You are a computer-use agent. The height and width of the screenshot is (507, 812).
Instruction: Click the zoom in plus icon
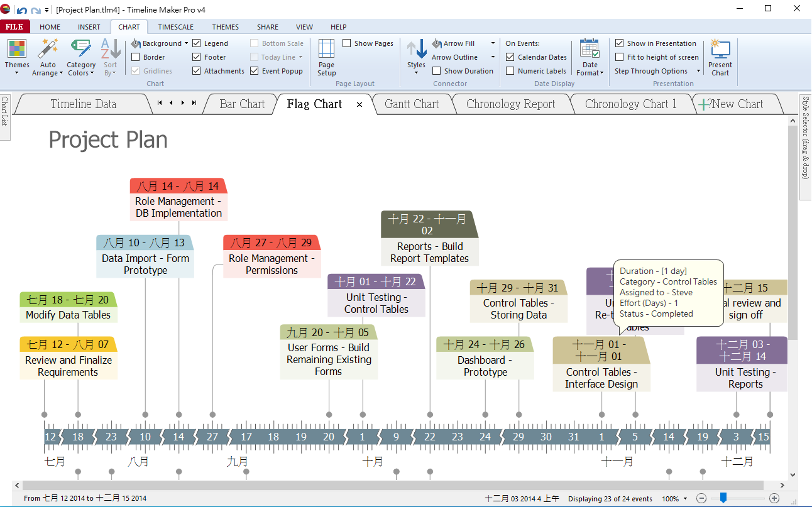click(x=774, y=498)
